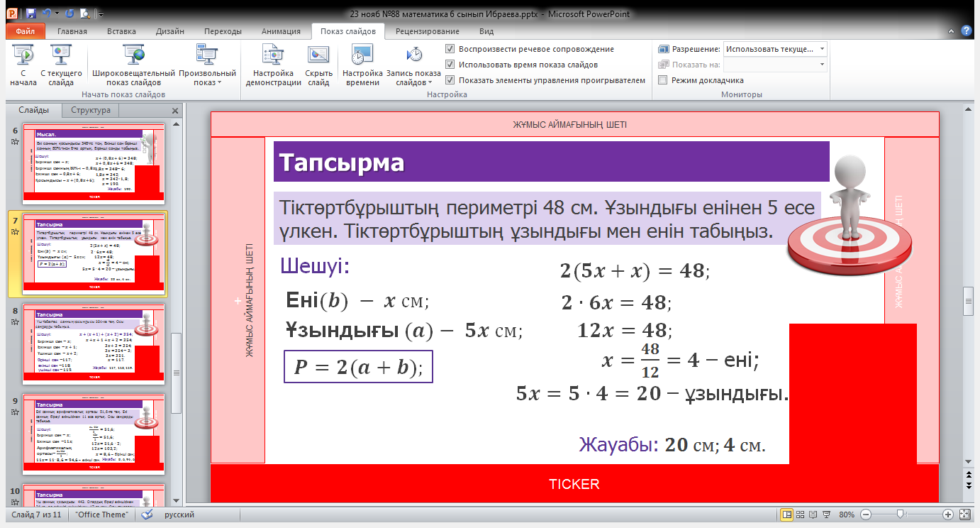Click animation star icon under slide 9

15,412
